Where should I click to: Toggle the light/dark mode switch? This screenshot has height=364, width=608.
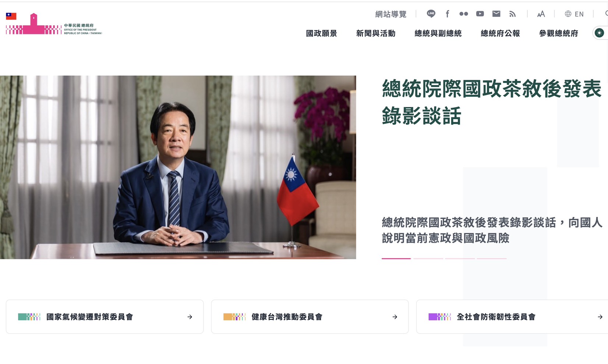600,33
